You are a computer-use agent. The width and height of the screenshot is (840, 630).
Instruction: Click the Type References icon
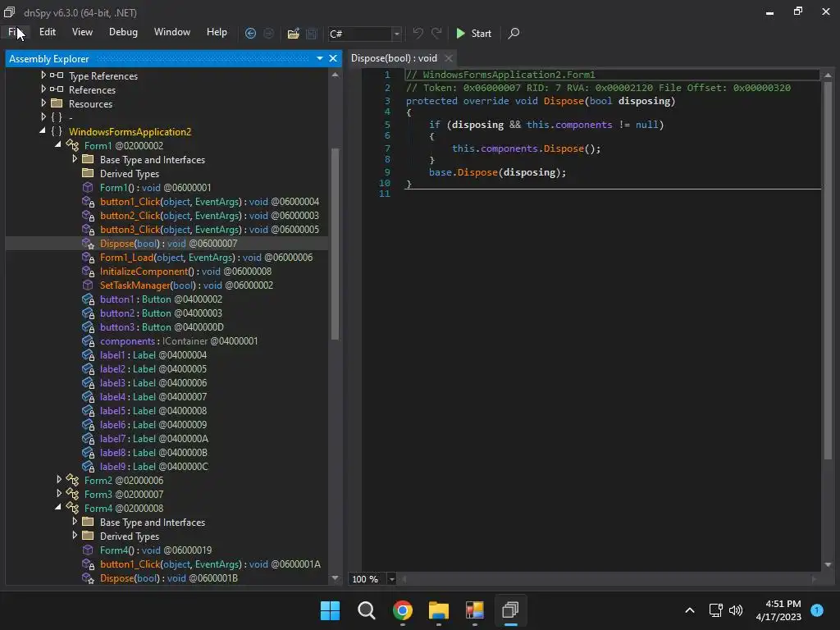pos(57,75)
